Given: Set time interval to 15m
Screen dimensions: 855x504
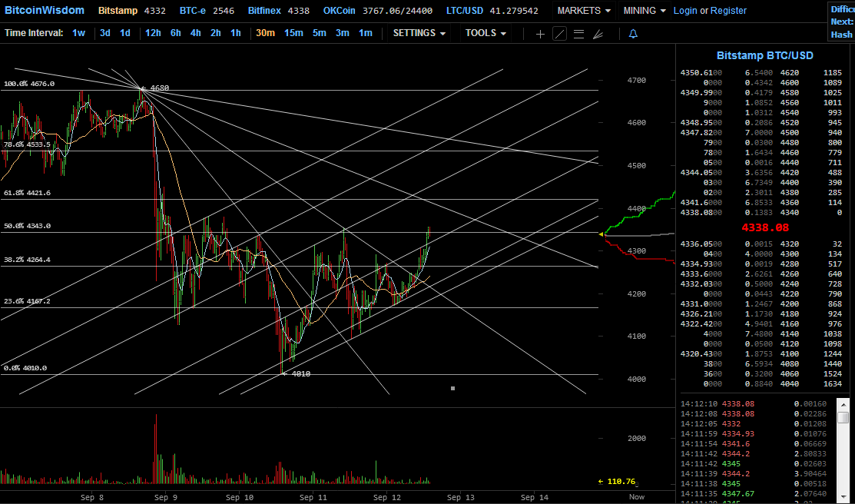Looking at the screenshot, I should click(293, 33).
